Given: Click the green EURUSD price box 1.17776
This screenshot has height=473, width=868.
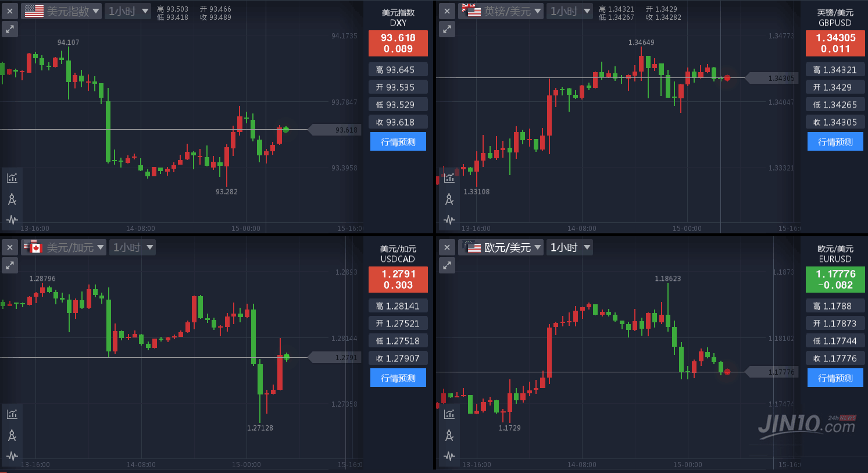Looking at the screenshot, I should 835,280.
